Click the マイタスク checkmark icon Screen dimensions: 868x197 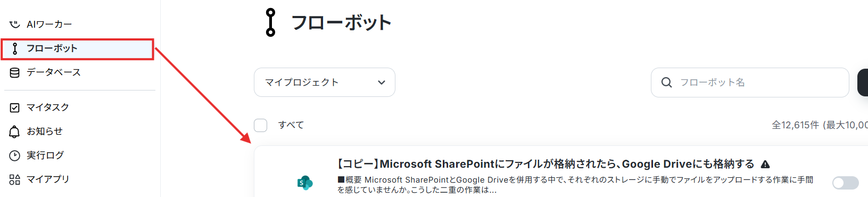pos(15,108)
